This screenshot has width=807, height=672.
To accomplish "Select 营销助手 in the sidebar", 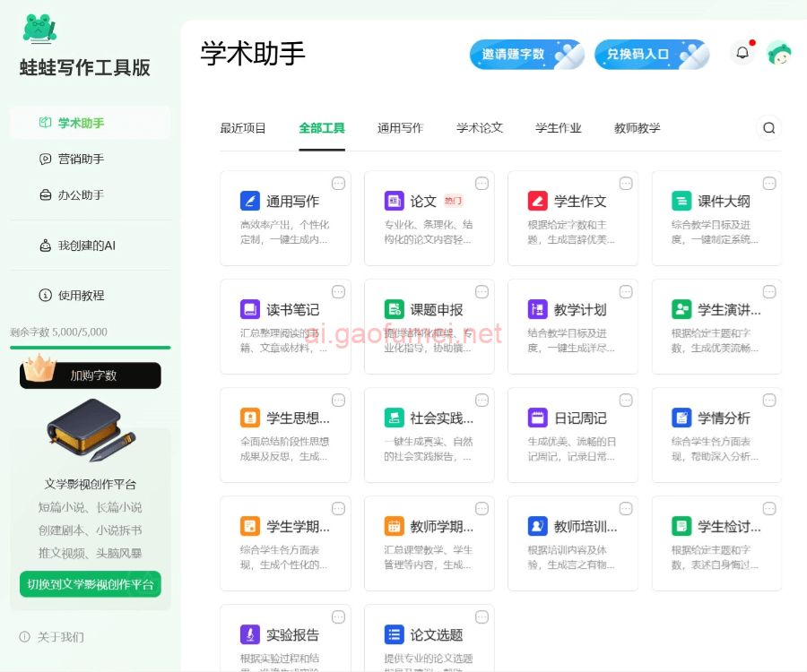I will click(x=81, y=159).
